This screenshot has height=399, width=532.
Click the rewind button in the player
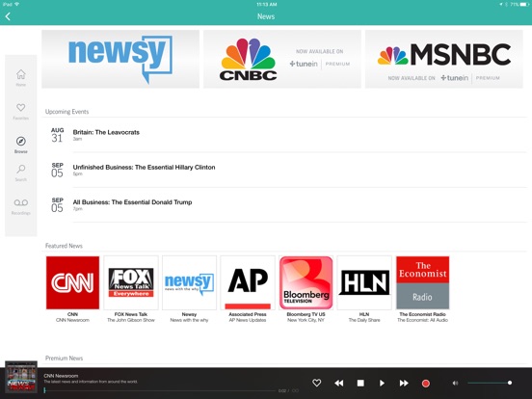point(338,383)
